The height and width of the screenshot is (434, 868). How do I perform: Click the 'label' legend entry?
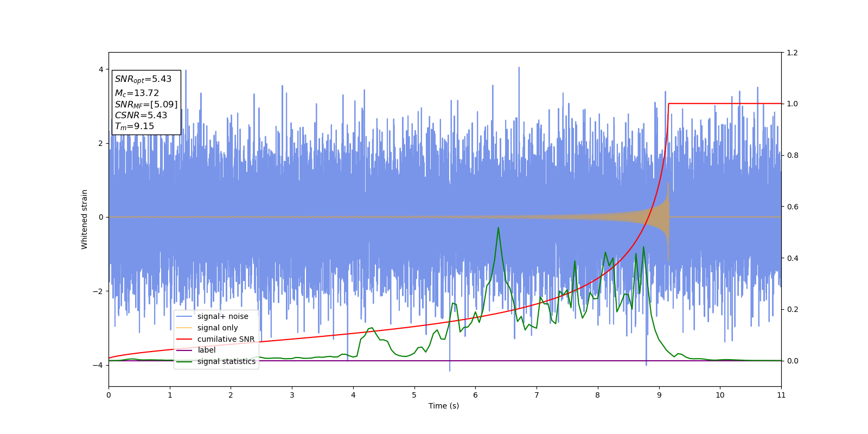tap(206, 350)
